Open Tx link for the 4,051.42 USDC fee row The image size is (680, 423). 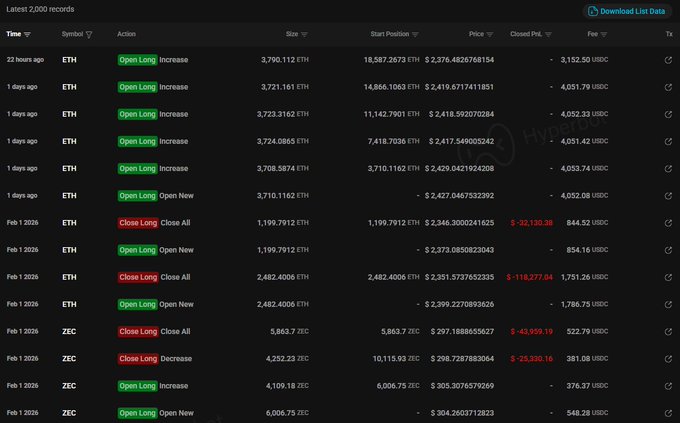[x=668, y=141]
